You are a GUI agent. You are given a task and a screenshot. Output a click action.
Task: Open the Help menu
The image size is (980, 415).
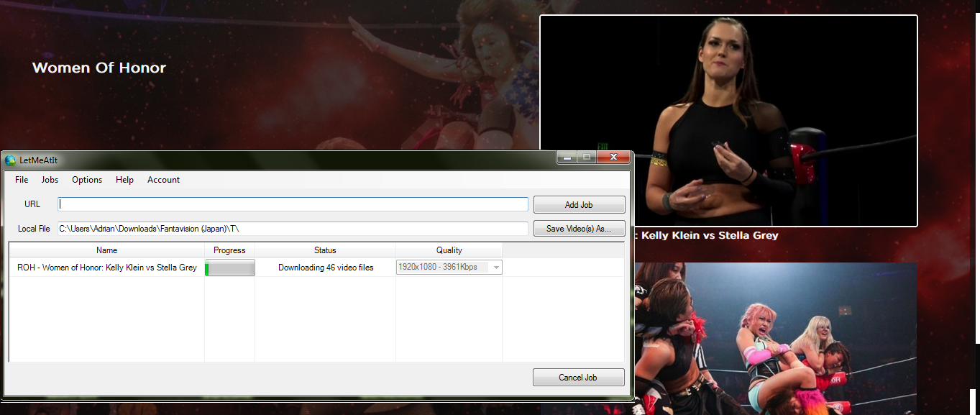[124, 180]
